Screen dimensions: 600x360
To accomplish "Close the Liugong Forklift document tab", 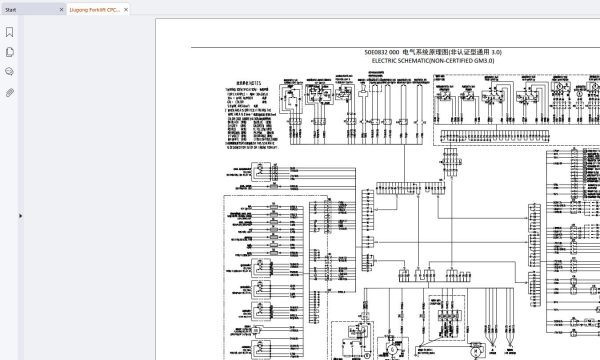I will [126, 10].
